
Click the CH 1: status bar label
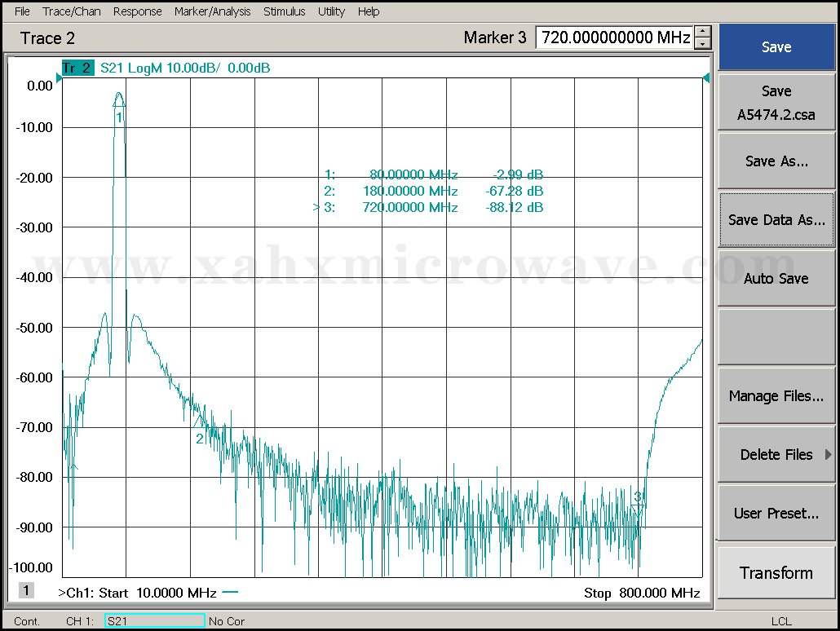[80, 621]
